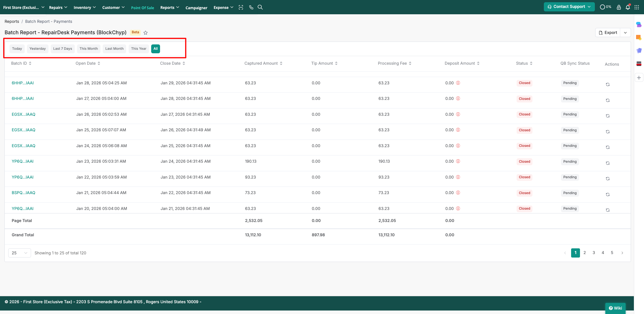Open the notifications bell icon

coord(628,7)
